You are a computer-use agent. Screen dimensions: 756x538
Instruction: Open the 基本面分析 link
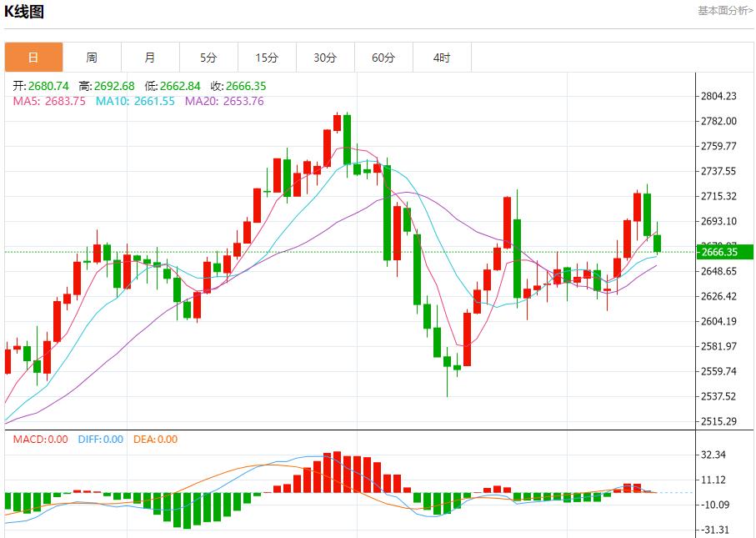click(724, 11)
